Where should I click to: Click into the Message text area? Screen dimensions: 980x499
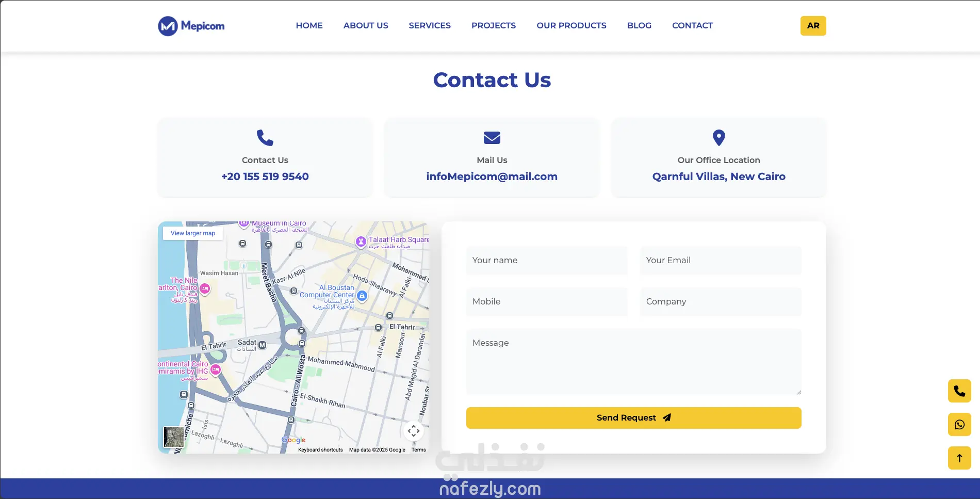tap(633, 362)
